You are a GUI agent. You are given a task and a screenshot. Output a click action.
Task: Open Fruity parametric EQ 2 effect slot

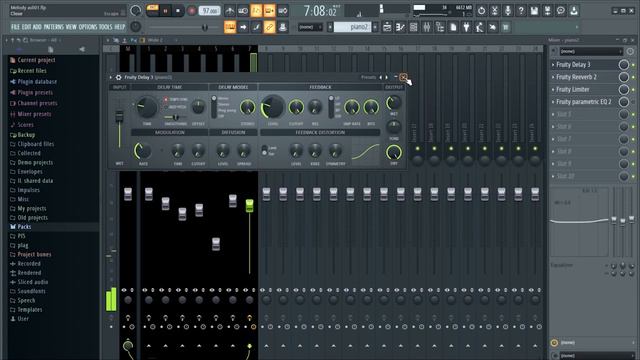[584, 102]
